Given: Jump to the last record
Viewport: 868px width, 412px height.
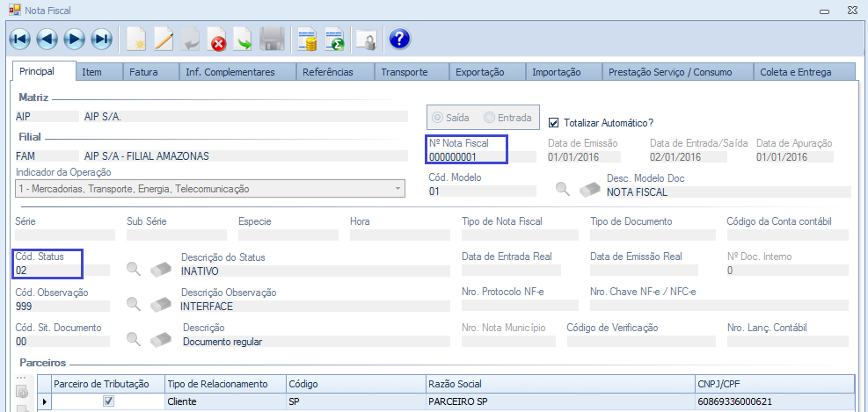Looking at the screenshot, I should [102, 39].
